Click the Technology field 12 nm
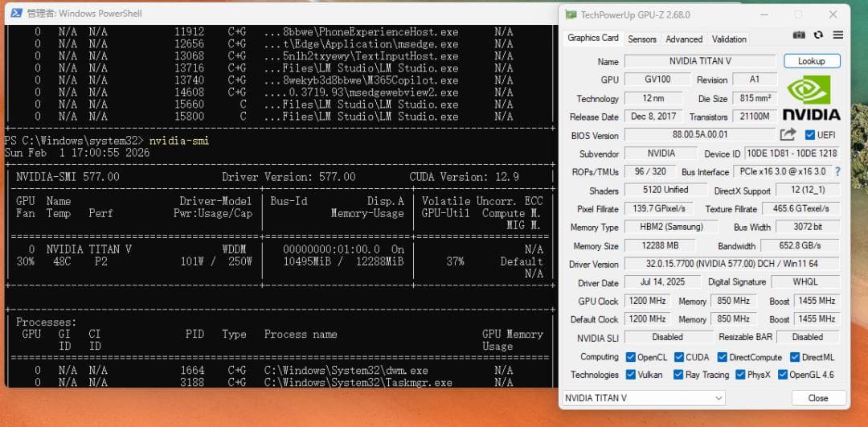This screenshot has width=868, height=427. point(653,98)
